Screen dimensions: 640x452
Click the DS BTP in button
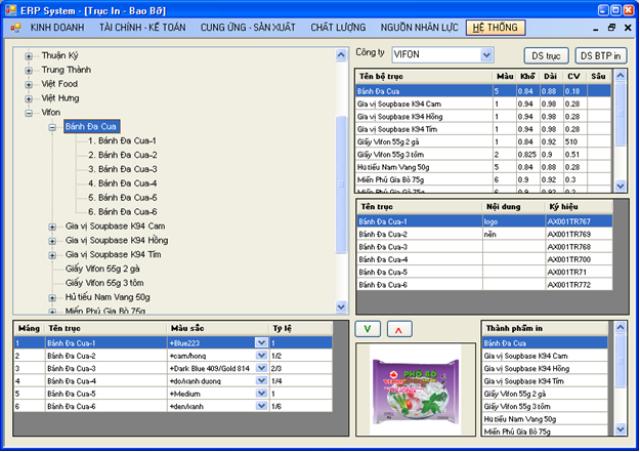point(600,56)
